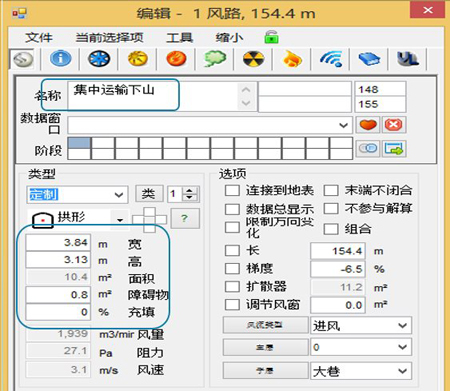This screenshot has height=391, width=450.
Task: Click the button left of 0 dropdown
Action: 265,348
